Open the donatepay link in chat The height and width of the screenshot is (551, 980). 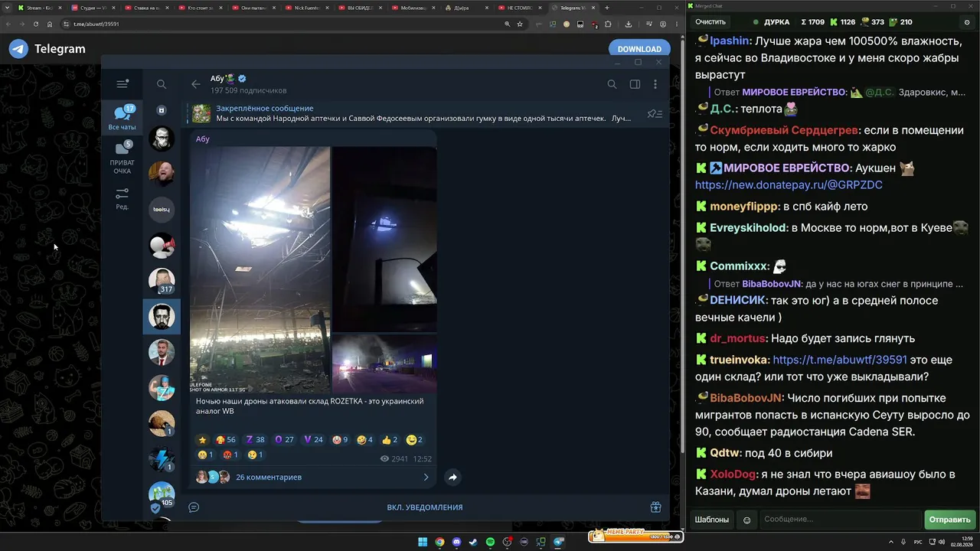point(789,185)
